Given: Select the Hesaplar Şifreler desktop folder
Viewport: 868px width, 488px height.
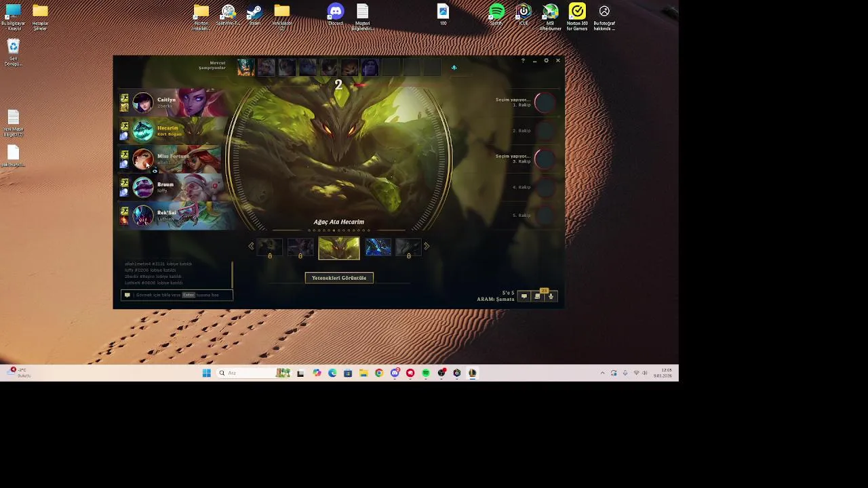Looking at the screenshot, I should point(40,17).
